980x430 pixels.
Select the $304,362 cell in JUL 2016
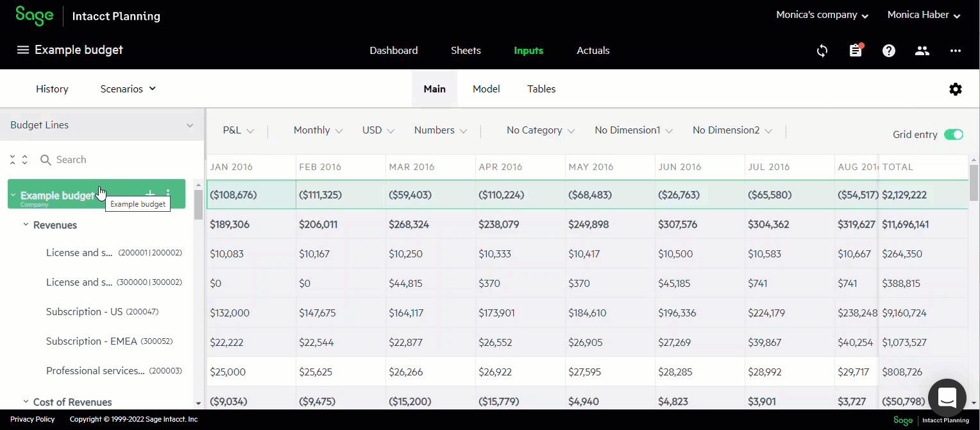tap(790, 225)
